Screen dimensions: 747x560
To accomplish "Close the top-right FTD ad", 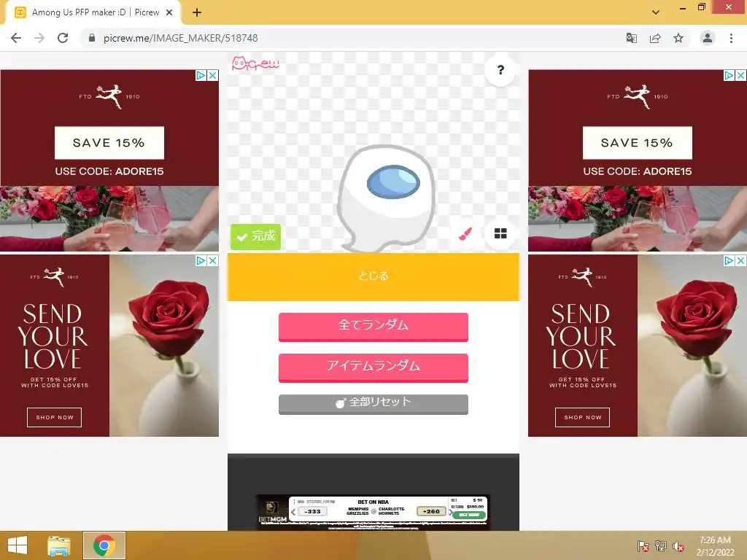I will click(x=741, y=75).
